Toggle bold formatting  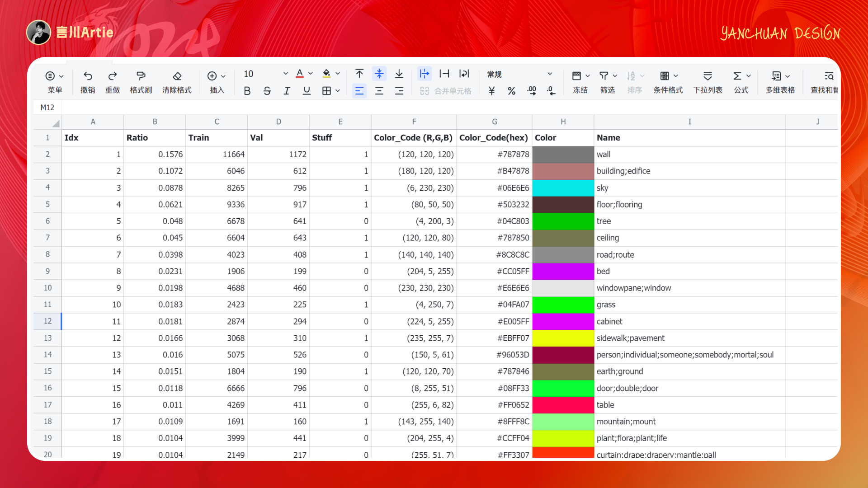tap(247, 91)
